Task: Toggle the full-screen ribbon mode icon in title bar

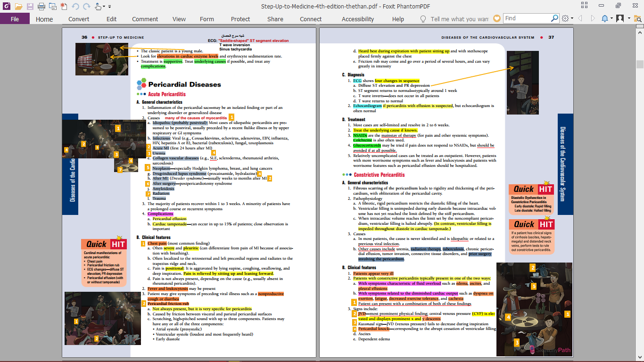Action: [x=585, y=6]
